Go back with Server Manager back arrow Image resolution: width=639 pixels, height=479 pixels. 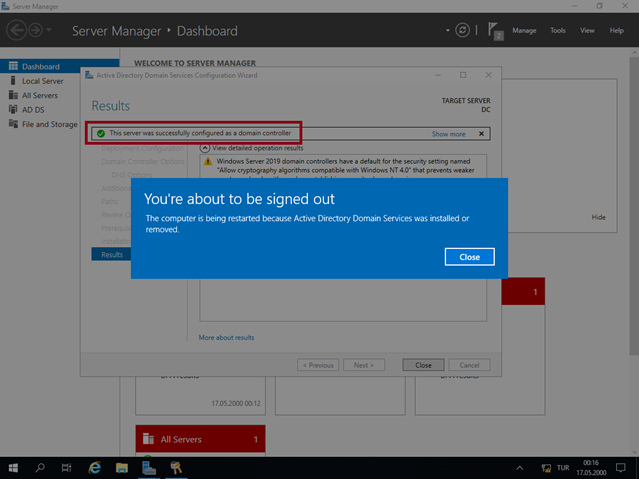tap(16, 31)
